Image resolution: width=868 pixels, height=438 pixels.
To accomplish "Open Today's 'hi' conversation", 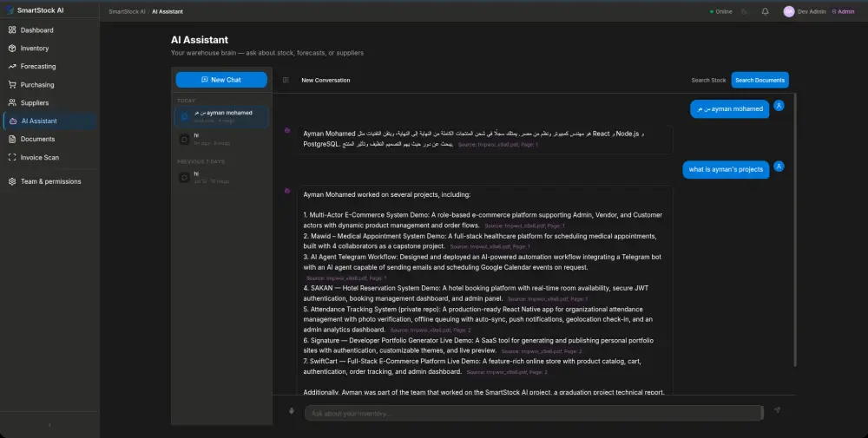I will 221,140.
